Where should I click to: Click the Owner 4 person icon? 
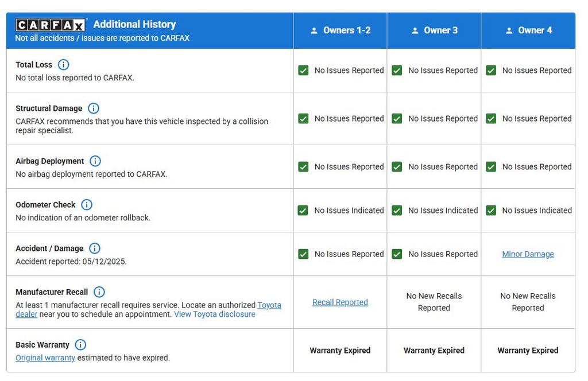(x=509, y=31)
